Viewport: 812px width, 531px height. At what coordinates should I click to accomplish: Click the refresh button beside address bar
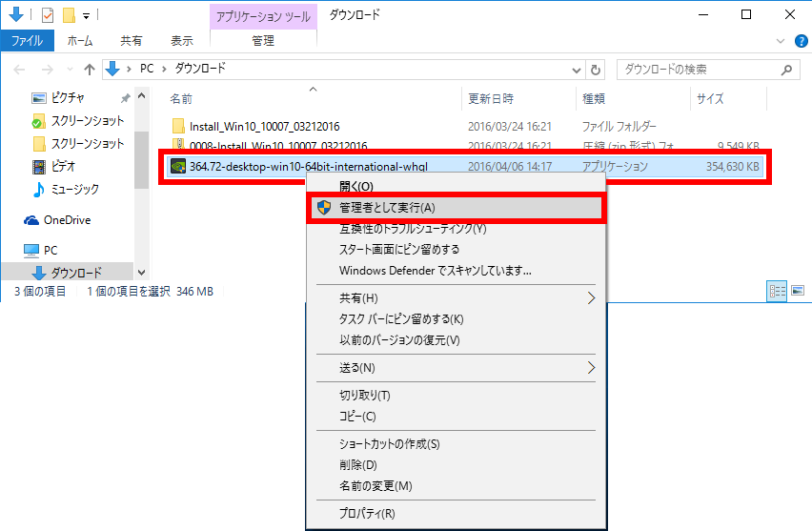(597, 70)
